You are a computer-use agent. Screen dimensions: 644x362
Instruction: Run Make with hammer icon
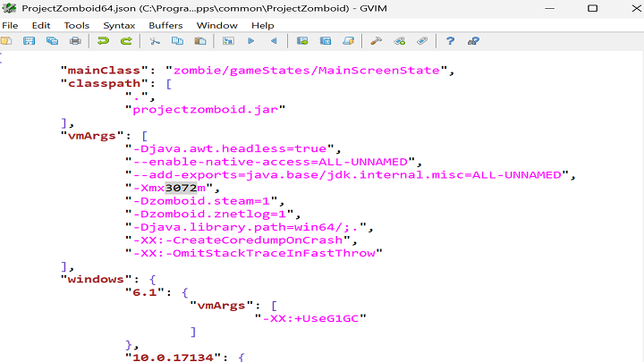click(x=377, y=41)
